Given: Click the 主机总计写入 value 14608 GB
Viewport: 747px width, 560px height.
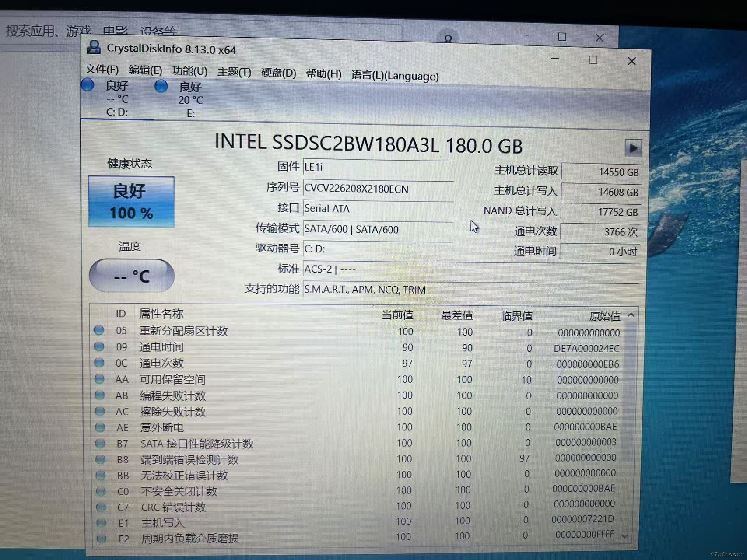Looking at the screenshot, I should (x=601, y=192).
